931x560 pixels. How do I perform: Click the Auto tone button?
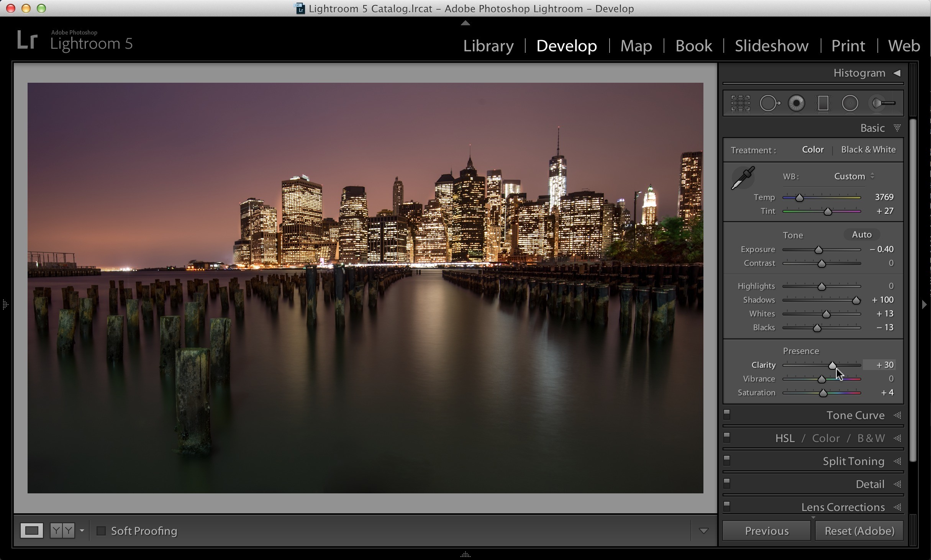(x=862, y=234)
